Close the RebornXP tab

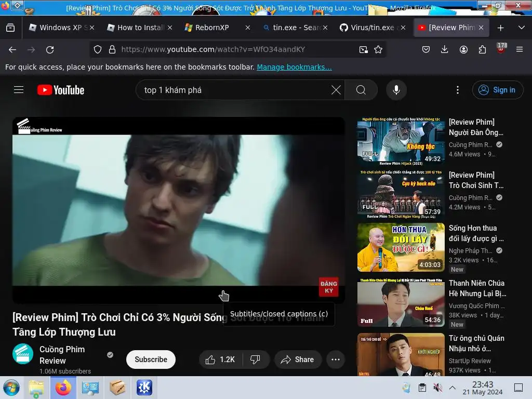(x=248, y=28)
